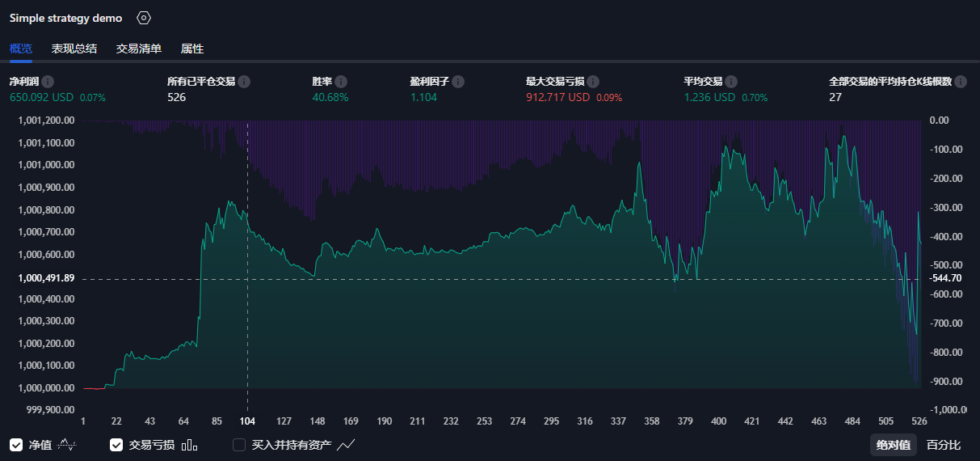Viewport: 980px width, 461px height.
Task: Click info icon next to 盈利因子
Action: click(458, 82)
